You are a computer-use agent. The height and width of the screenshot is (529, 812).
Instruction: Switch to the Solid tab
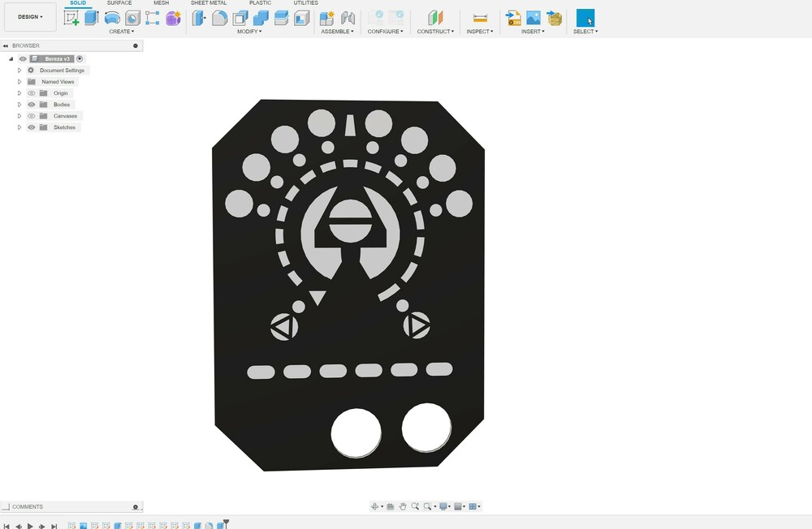click(78, 2)
